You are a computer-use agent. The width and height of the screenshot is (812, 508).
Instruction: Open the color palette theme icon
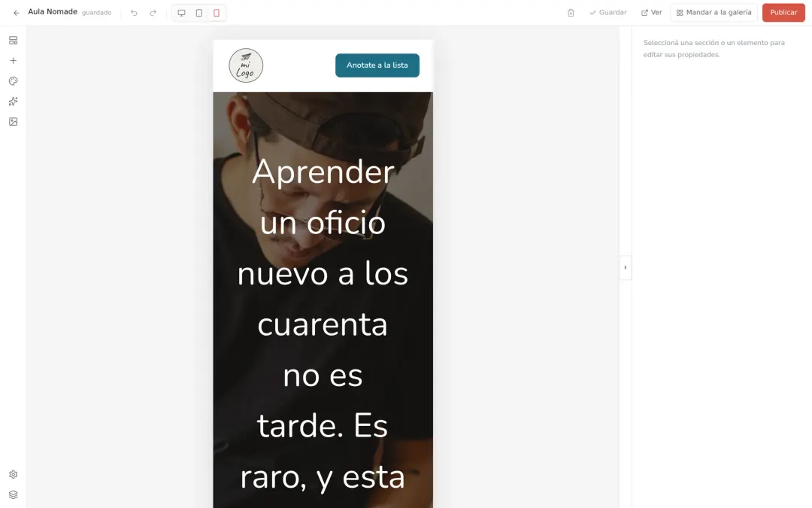click(14, 81)
